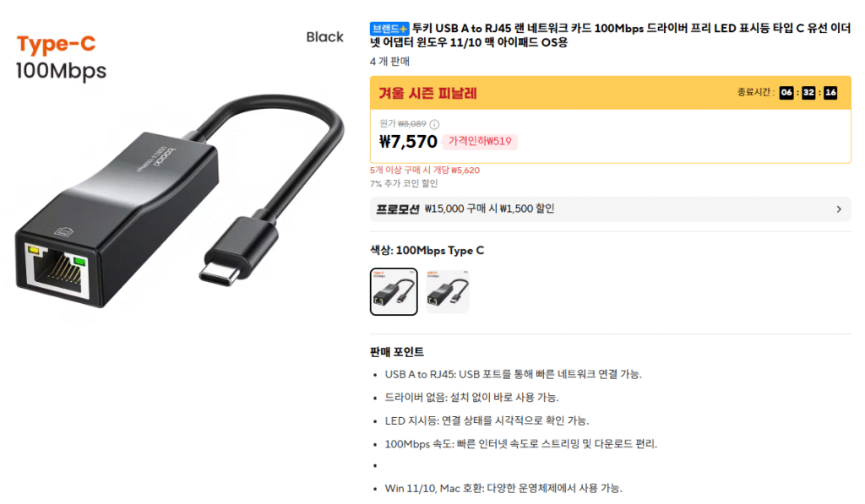Click the chevron arrow on the promotion row
This screenshot has width=865, height=504.
[839, 209]
